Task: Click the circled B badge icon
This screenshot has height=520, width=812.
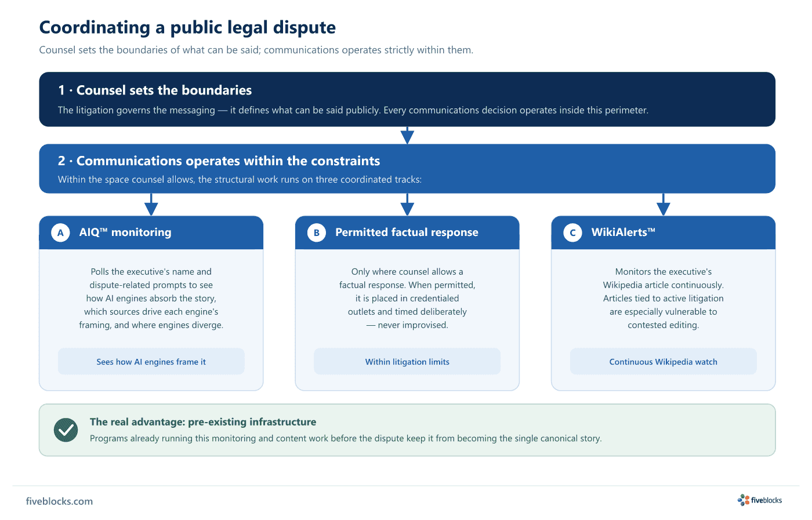Action: [x=317, y=232]
